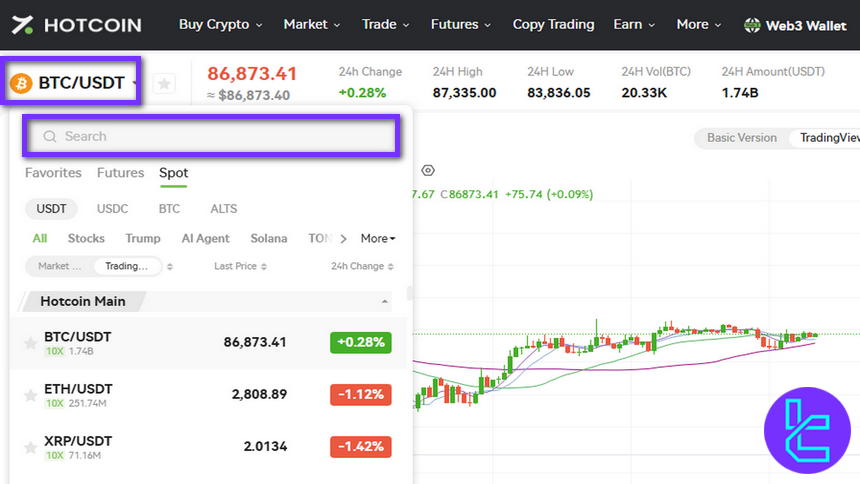860x484 pixels.
Task: Open the Buy Crypto dropdown menu
Action: coord(220,25)
